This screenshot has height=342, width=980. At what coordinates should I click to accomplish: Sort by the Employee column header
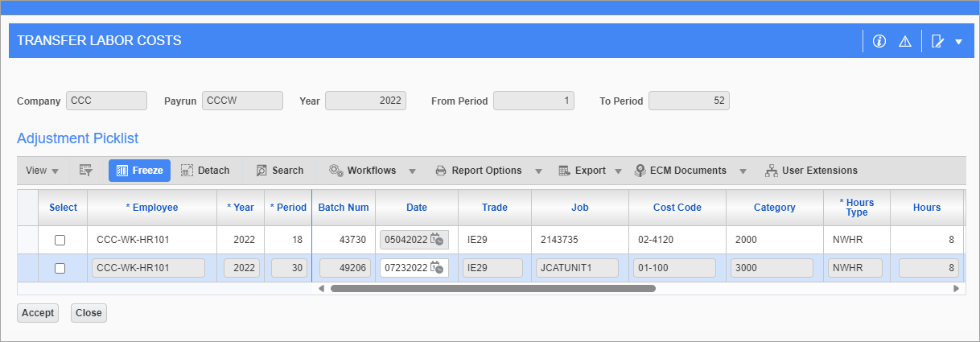coord(152,208)
